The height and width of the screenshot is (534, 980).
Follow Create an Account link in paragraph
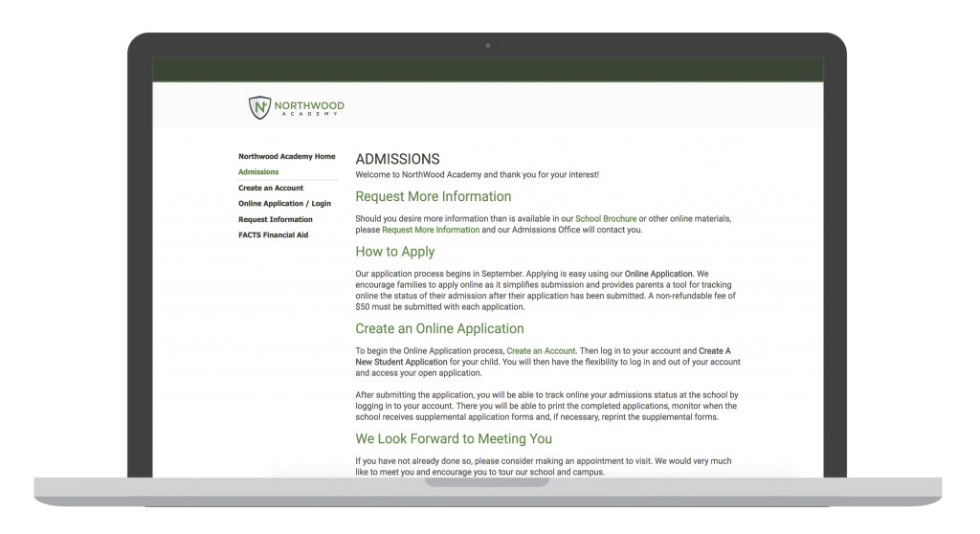pos(542,351)
